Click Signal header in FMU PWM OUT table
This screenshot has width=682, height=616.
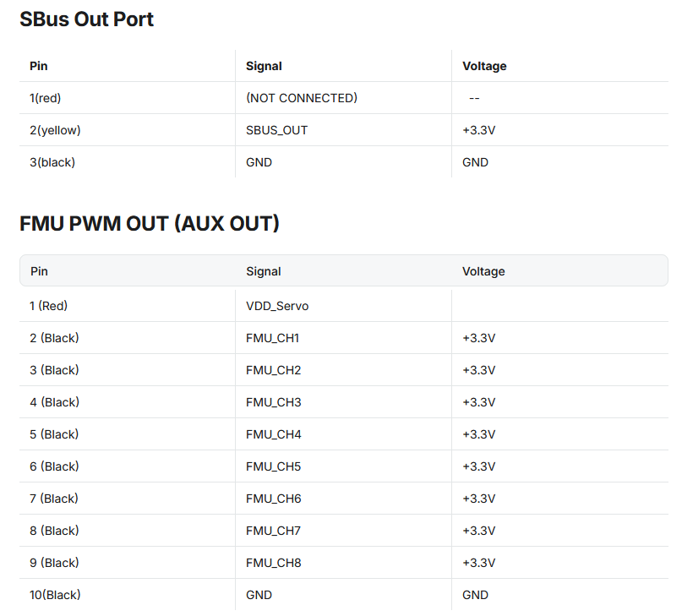(x=264, y=271)
